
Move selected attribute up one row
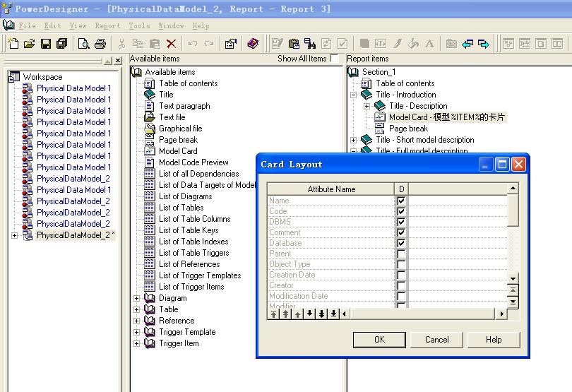[x=298, y=314]
